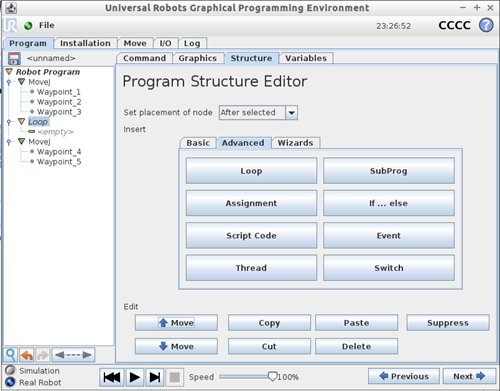Viewport: 500px width, 391px height.
Task: Copy the selected node
Action: (269, 323)
